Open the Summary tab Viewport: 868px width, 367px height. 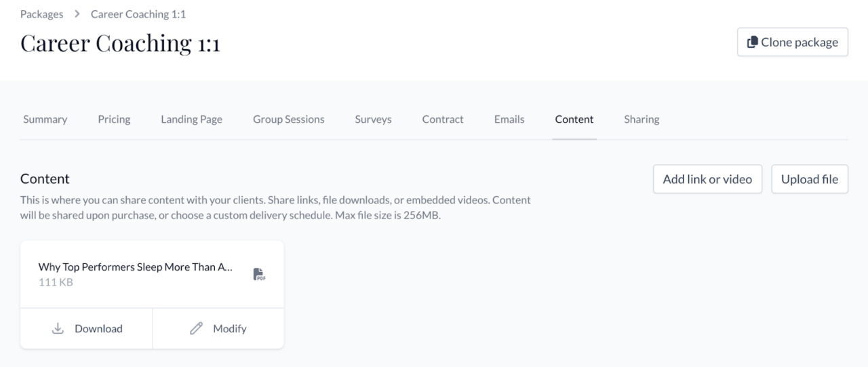[x=45, y=119]
